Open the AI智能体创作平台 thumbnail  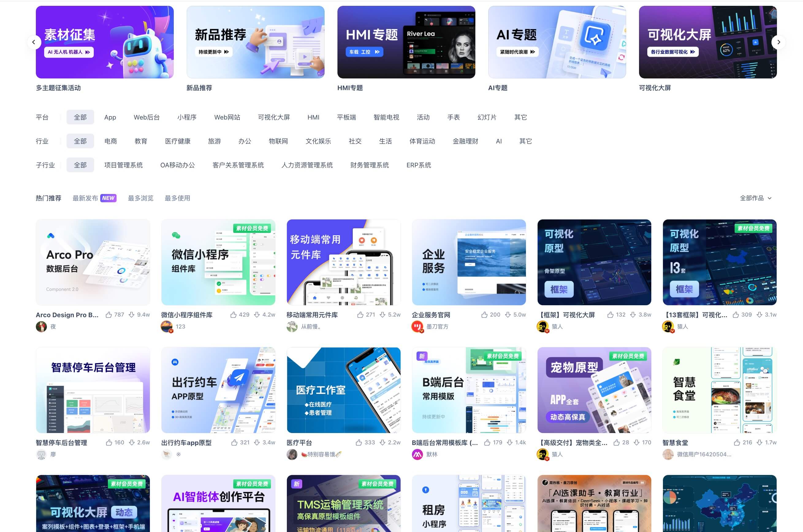pos(218,503)
